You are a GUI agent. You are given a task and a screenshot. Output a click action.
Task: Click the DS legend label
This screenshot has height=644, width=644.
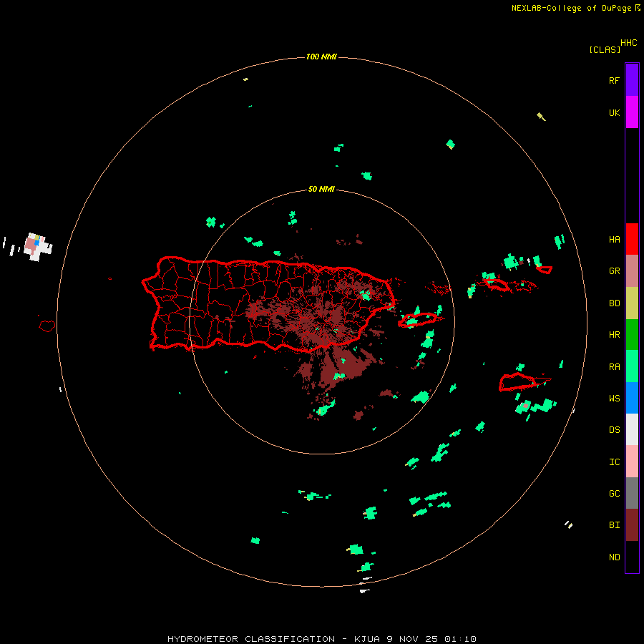(x=614, y=430)
